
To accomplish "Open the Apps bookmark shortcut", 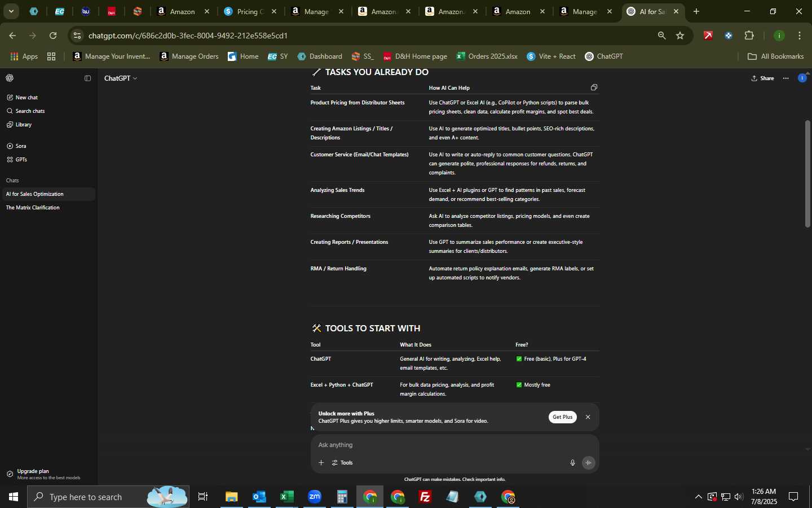I will click(24, 56).
